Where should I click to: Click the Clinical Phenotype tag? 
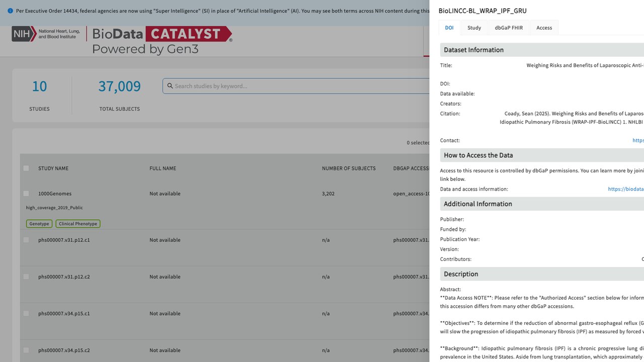[x=78, y=224]
